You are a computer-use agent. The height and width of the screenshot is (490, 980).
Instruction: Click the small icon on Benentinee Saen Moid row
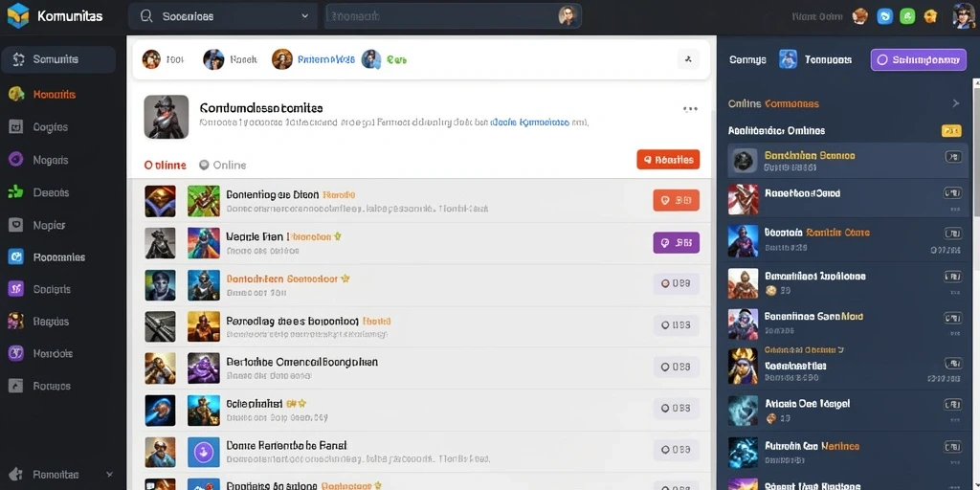(952, 318)
